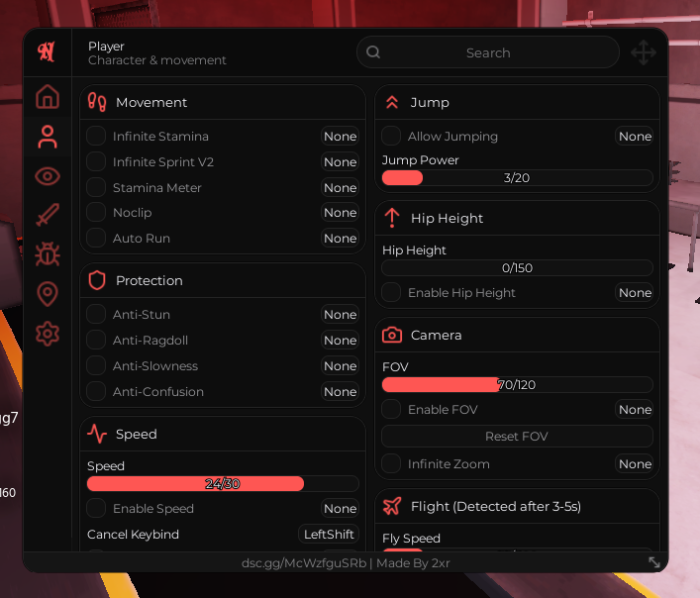Set keybind None for Anti-Slowness
This screenshot has width=700, height=598.
(341, 366)
